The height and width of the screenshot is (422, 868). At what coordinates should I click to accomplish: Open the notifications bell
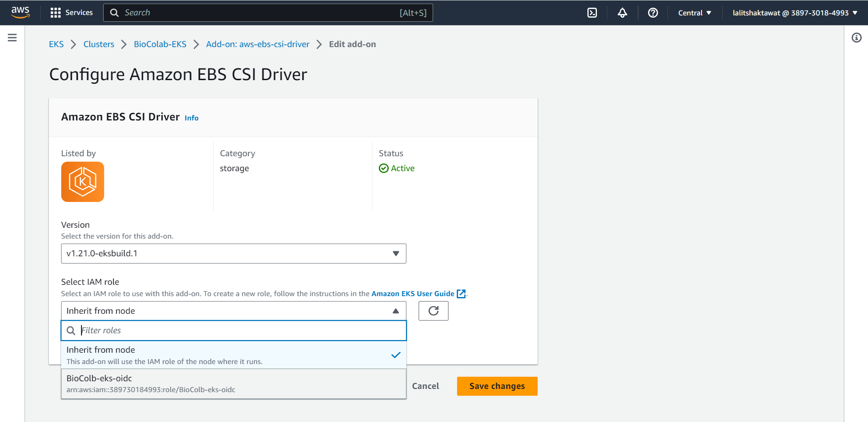(622, 13)
